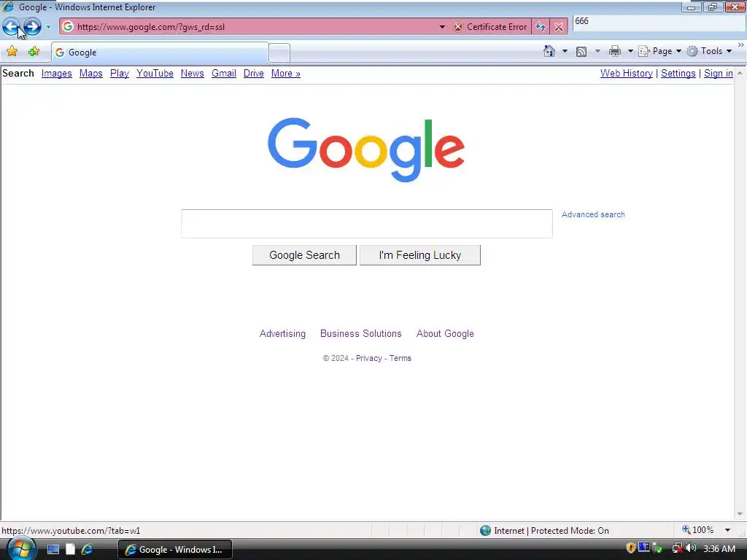Focus the Google search text box
This screenshot has width=747, height=560.
pyautogui.click(x=367, y=224)
